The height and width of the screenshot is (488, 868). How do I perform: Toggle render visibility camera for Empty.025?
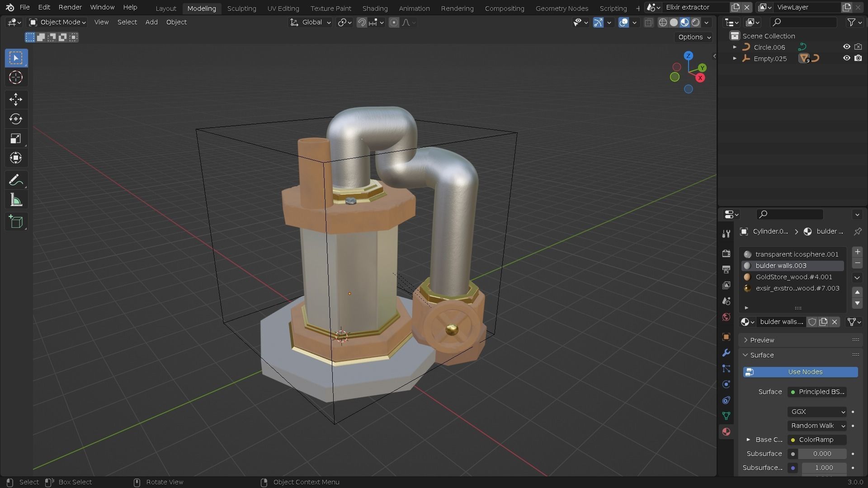click(x=858, y=58)
